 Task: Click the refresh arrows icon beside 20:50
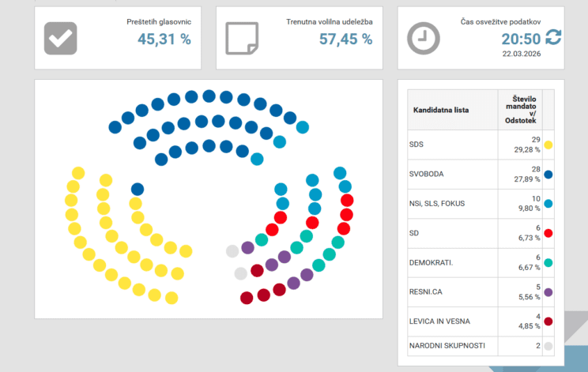click(554, 37)
